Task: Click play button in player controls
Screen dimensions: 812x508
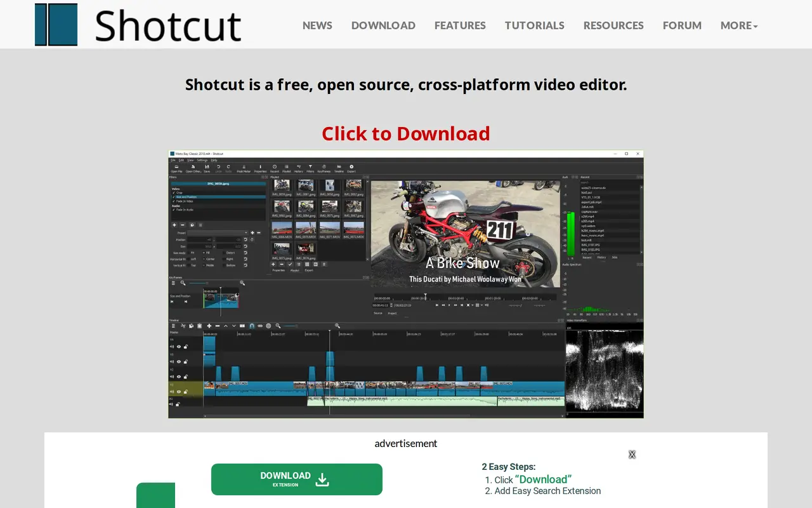Action: pos(449,305)
